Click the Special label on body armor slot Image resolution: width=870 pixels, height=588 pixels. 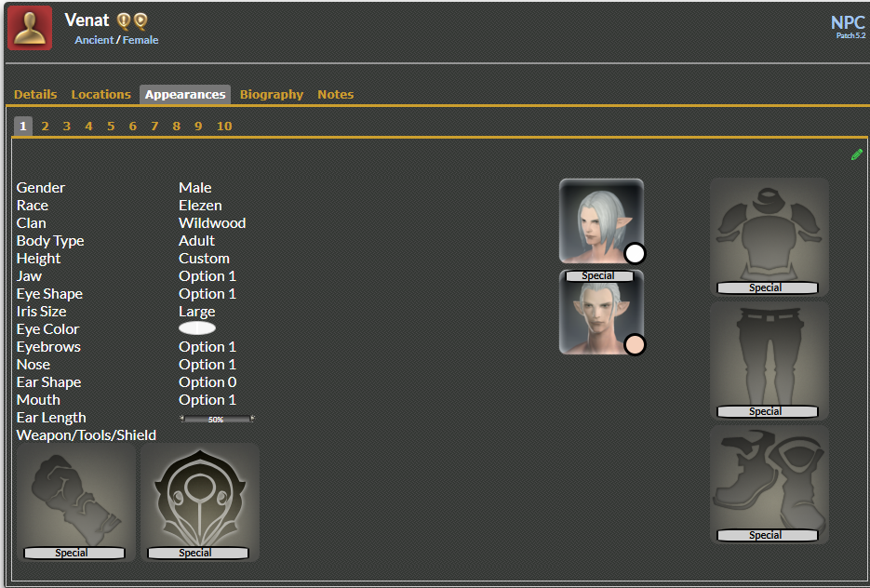(x=766, y=287)
